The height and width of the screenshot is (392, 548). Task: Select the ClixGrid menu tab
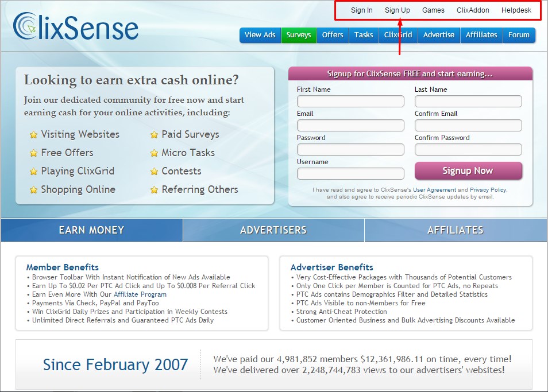click(x=398, y=35)
